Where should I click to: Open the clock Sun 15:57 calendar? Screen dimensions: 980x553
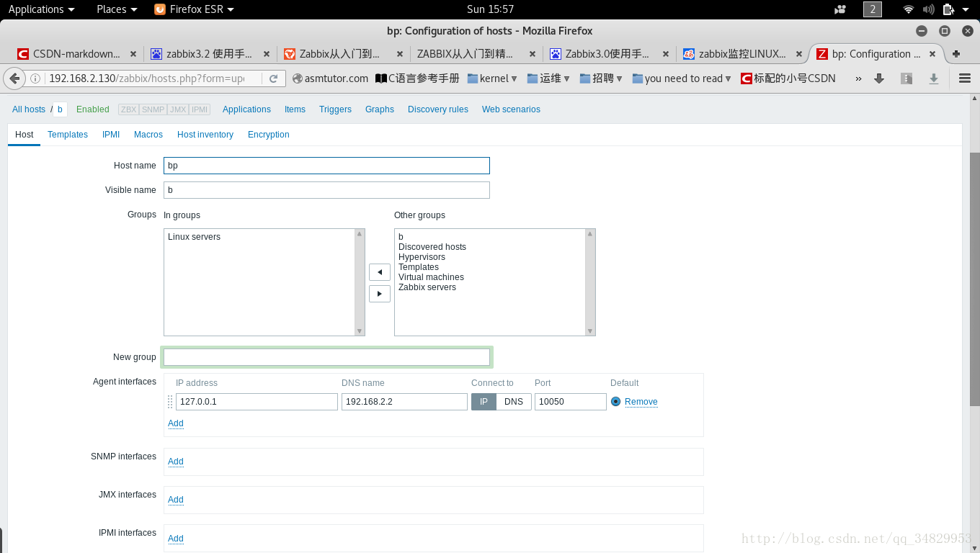pos(490,9)
